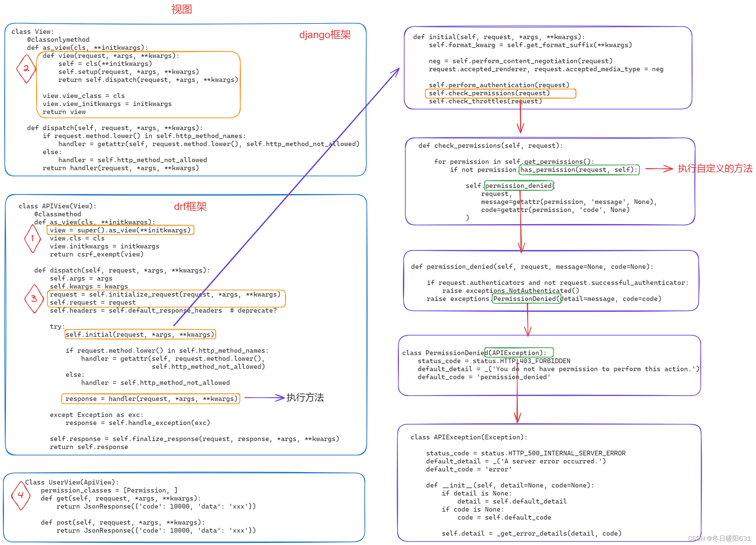Click the 'view.cls = cls' line
756x545 pixels.
(x=77, y=238)
